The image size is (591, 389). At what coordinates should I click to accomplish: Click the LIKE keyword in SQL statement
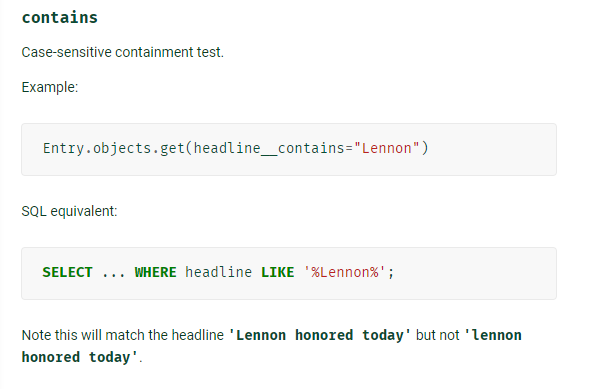coord(277,272)
